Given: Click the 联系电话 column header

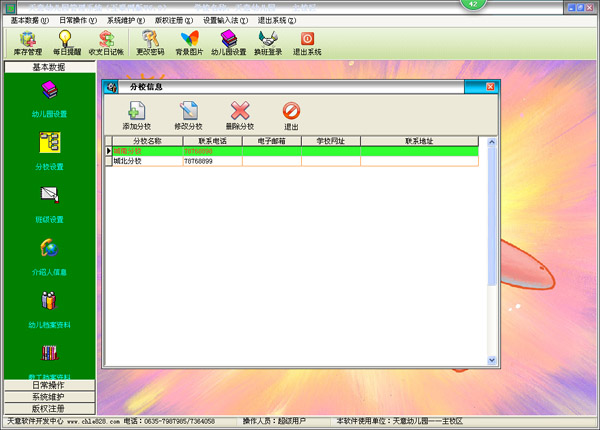Looking at the screenshot, I should point(211,142).
